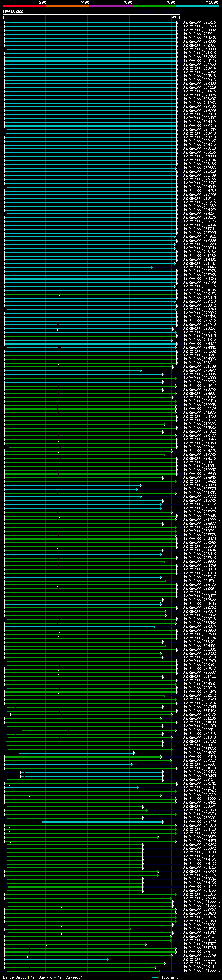Choose UniRef100_Q70AP5 label

(x=199, y=95)
